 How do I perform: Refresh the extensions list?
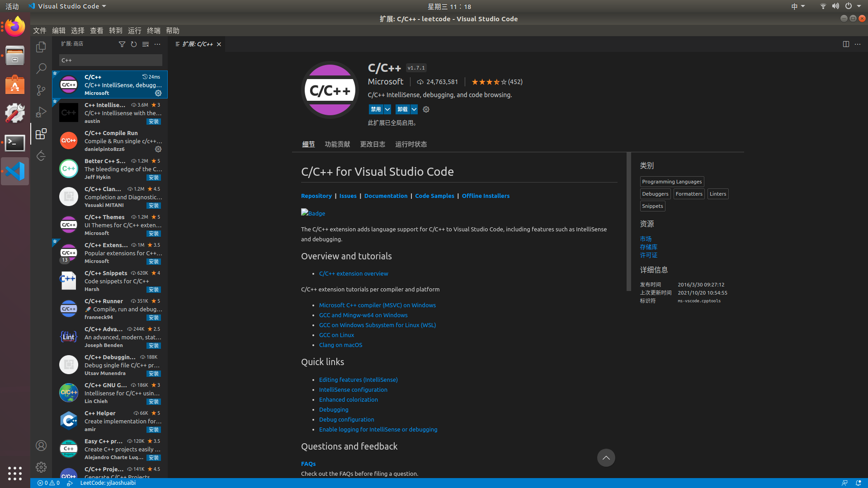click(134, 44)
